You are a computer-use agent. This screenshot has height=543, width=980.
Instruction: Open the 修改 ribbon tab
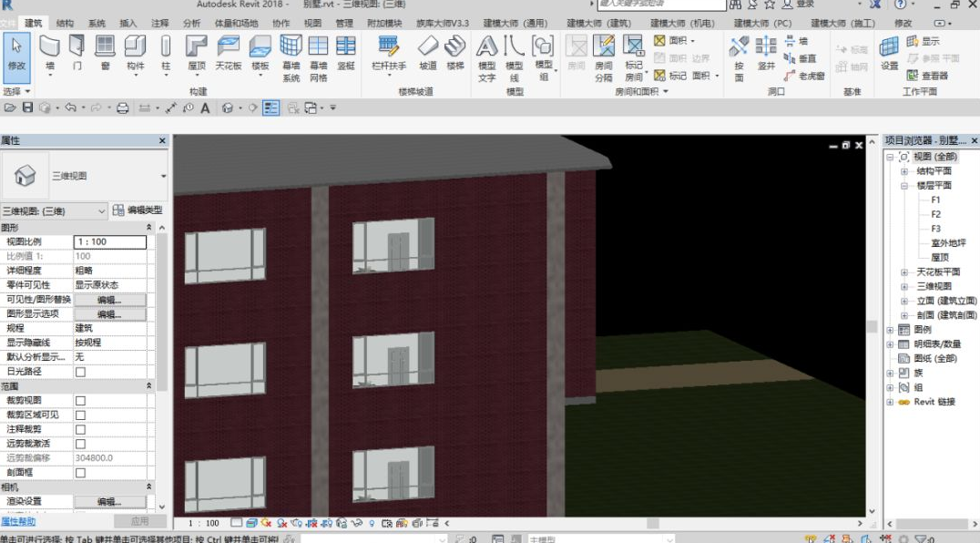click(x=903, y=23)
